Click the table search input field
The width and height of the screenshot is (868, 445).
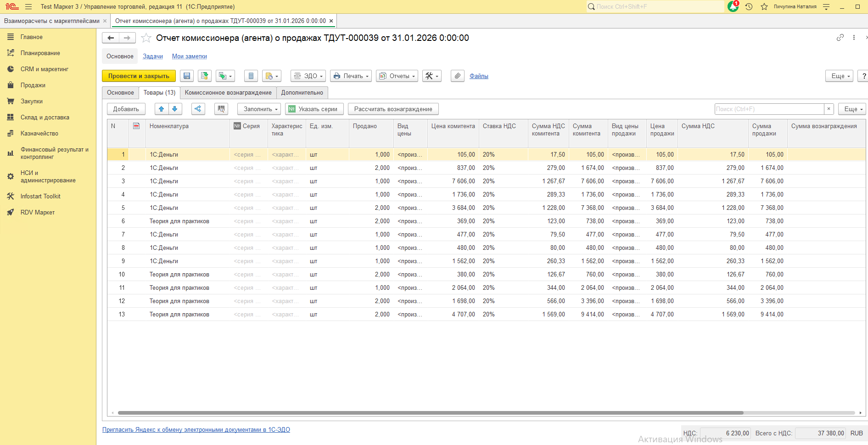(769, 109)
